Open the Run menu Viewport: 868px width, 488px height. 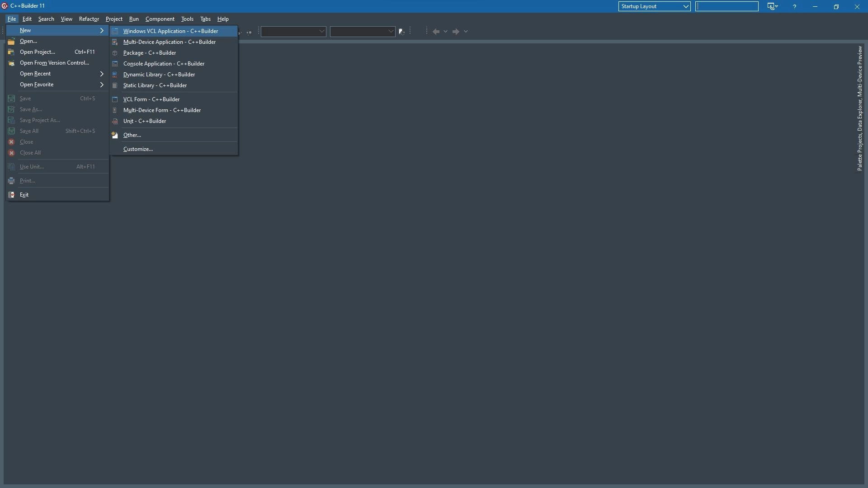[134, 19]
